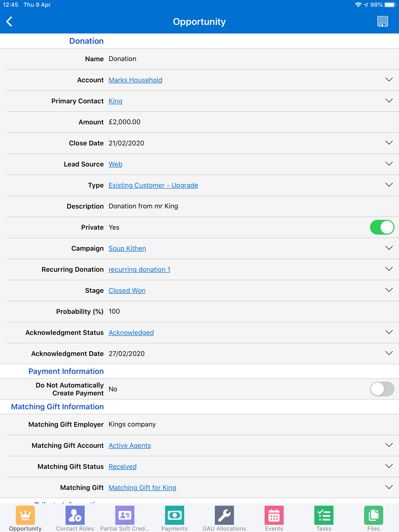
Task: Open the Contact Roles icon
Action: (x=75, y=515)
